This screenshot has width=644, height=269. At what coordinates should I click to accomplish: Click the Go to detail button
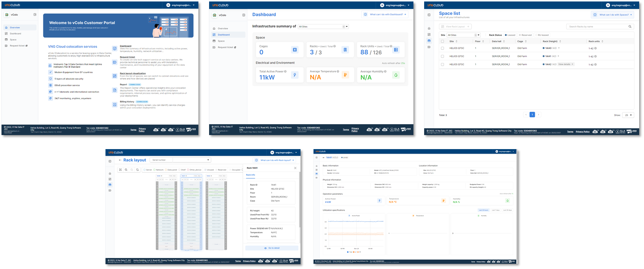[x=272, y=248]
